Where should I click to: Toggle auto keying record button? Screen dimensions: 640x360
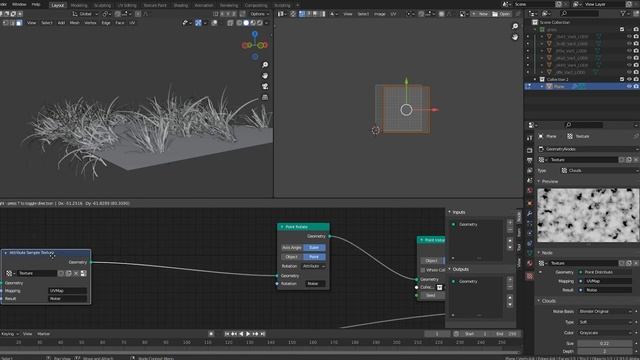click(211, 334)
